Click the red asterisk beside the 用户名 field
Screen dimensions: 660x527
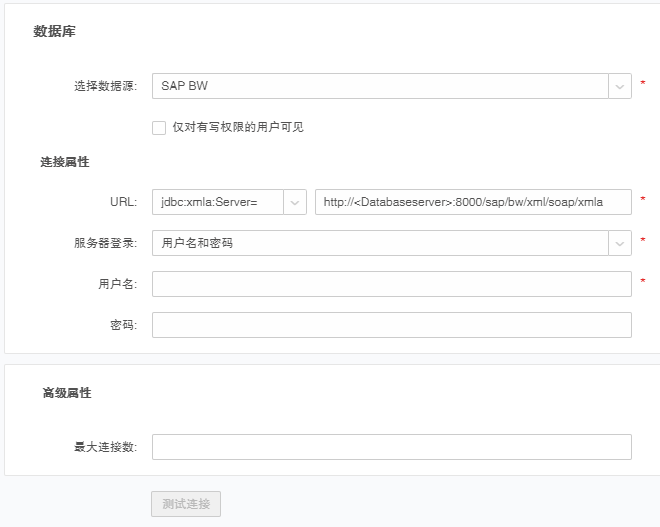point(643,284)
